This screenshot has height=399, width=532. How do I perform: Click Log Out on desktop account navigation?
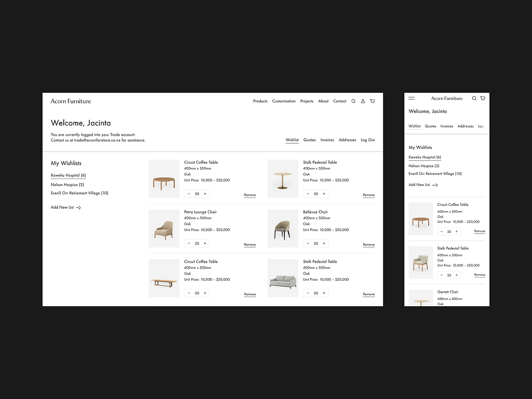pos(368,140)
